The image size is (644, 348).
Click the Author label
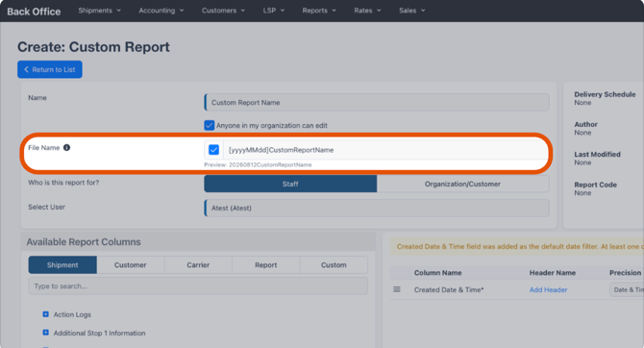[585, 124]
